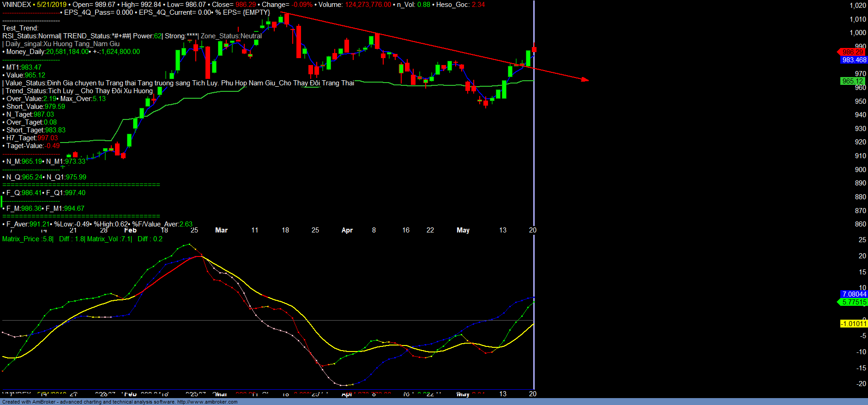
Task: Click the Matrix_Price :5.8 indicator title
Action: point(28,239)
